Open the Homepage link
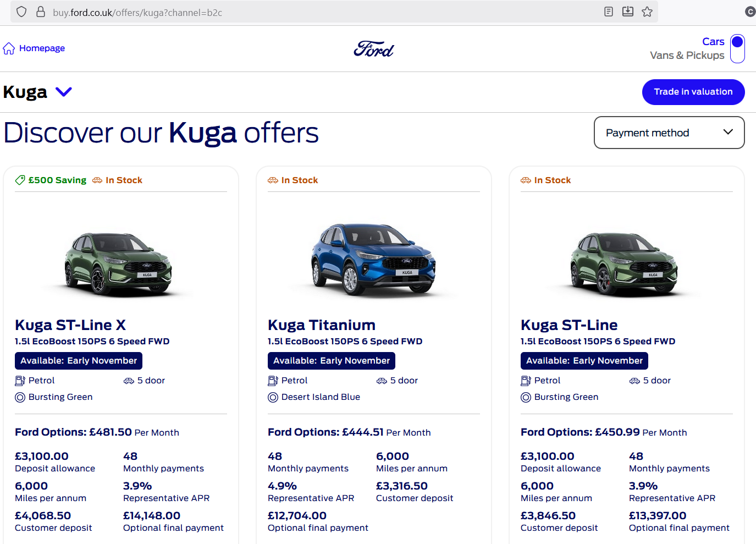756x544 pixels. (x=42, y=48)
